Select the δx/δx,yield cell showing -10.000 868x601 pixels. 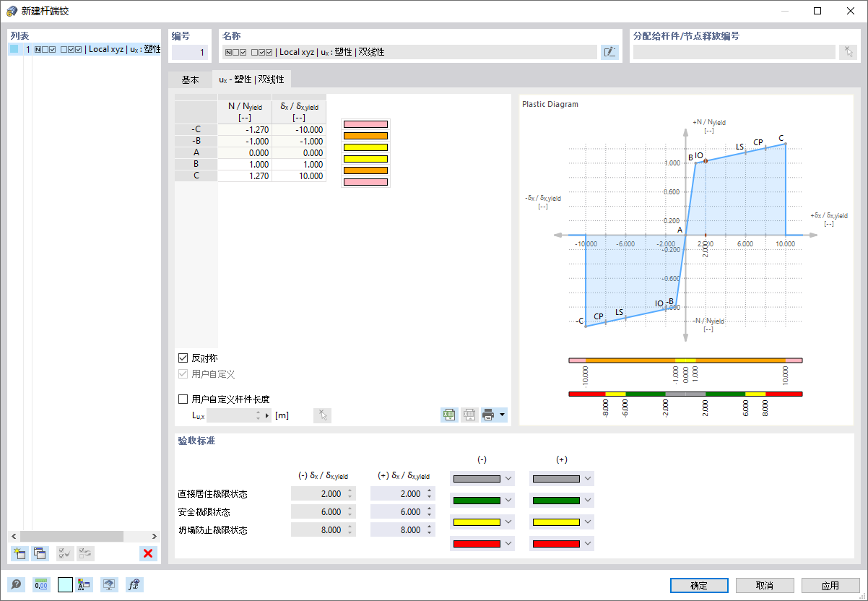point(299,129)
